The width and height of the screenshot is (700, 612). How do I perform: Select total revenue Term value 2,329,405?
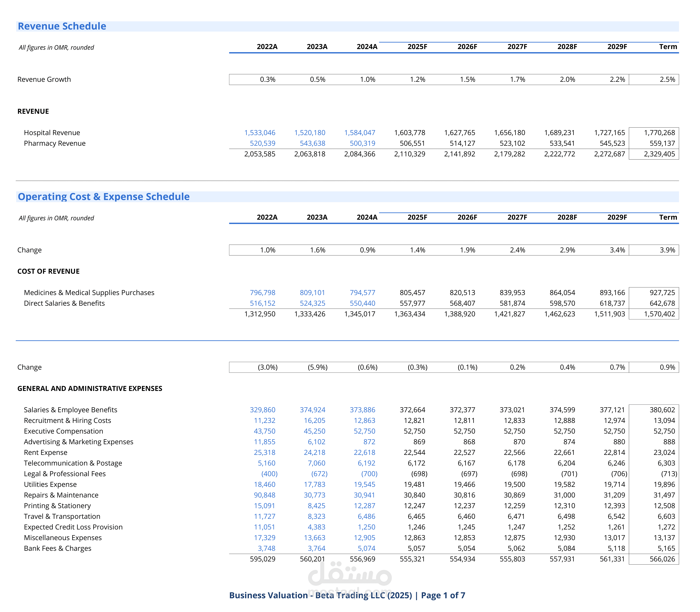(x=659, y=154)
